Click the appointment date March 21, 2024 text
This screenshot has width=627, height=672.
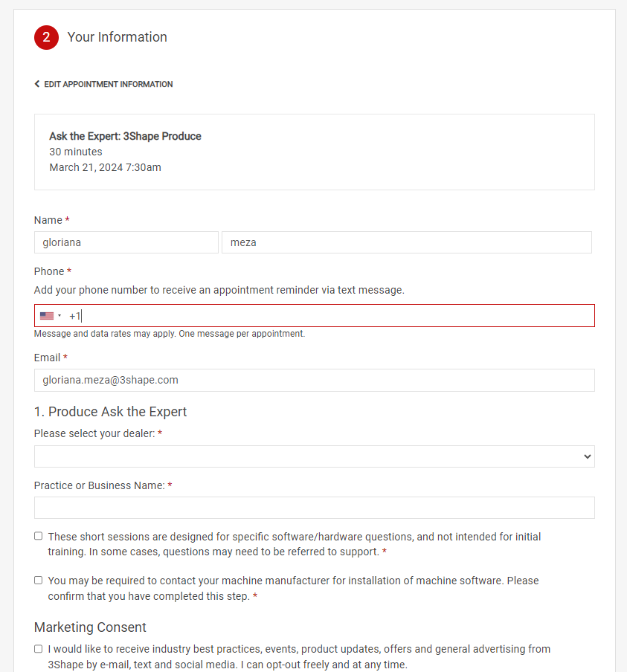105,167
